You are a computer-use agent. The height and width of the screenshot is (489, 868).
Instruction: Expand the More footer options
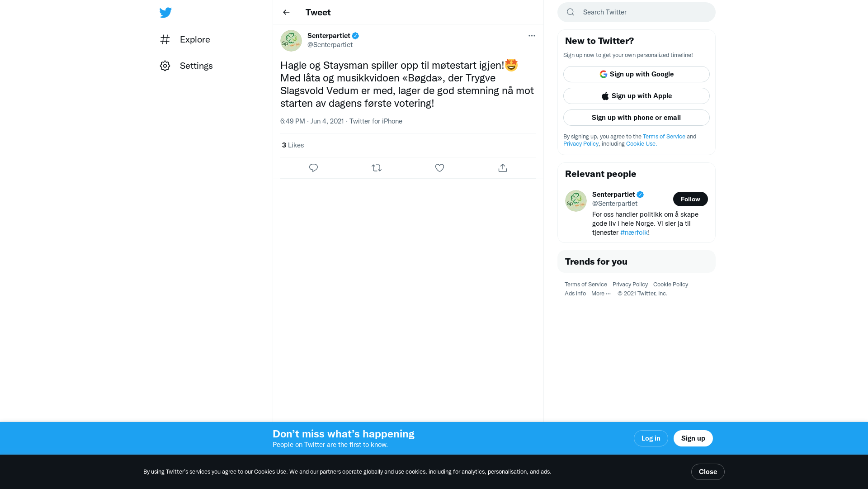click(601, 294)
